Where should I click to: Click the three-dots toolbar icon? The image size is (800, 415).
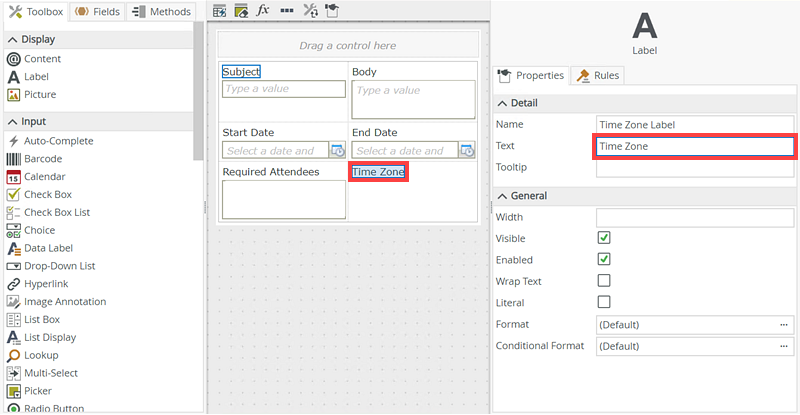(x=287, y=10)
